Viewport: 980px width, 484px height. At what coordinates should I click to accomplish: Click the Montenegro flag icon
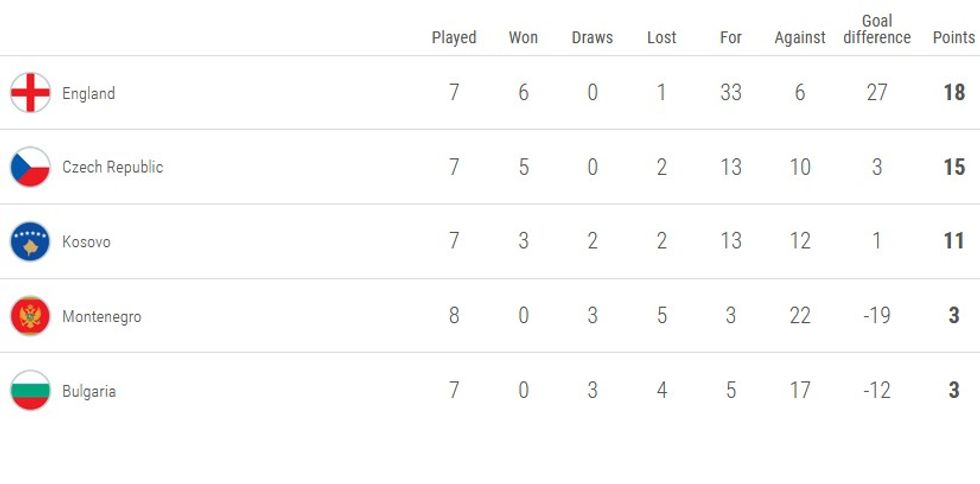(30, 316)
